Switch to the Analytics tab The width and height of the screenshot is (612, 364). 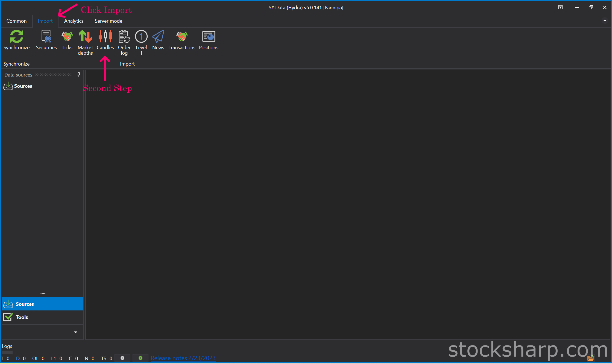[74, 21]
